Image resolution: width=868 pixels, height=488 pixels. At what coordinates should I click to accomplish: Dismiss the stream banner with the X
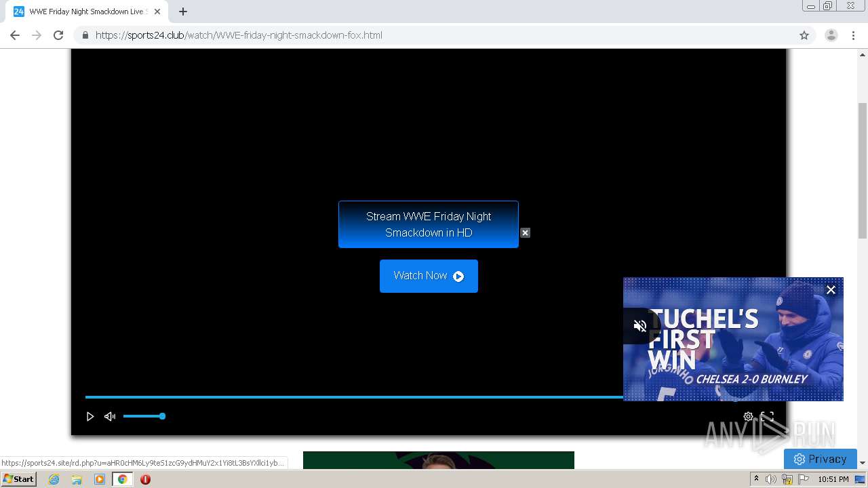(525, 232)
